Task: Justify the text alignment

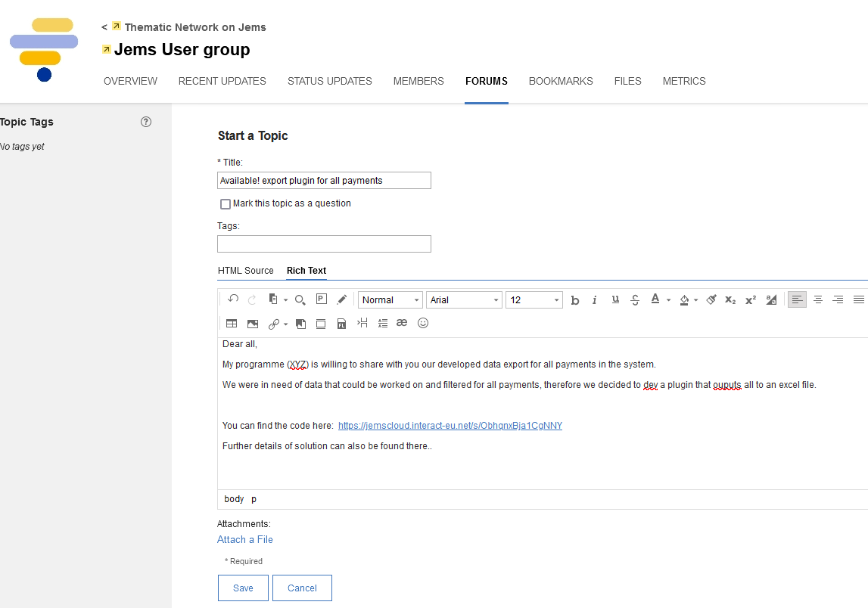Action: [859, 299]
